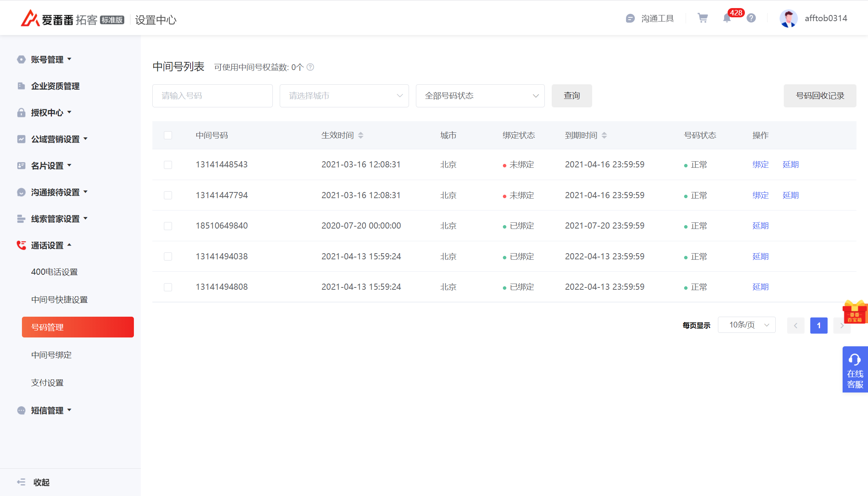Image resolution: width=868 pixels, height=496 pixels.
Task: Open the notification bell with 428 badge
Action: [x=727, y=18]
